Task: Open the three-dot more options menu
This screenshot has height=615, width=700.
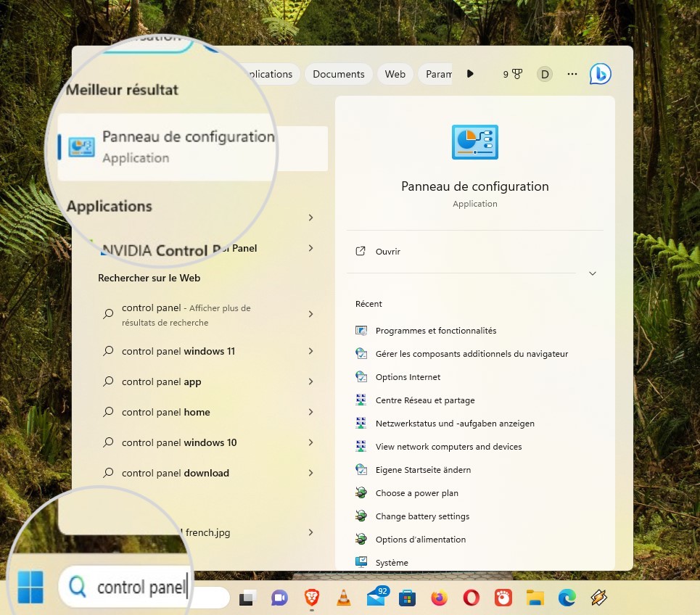Action: [x=572, y=74]
